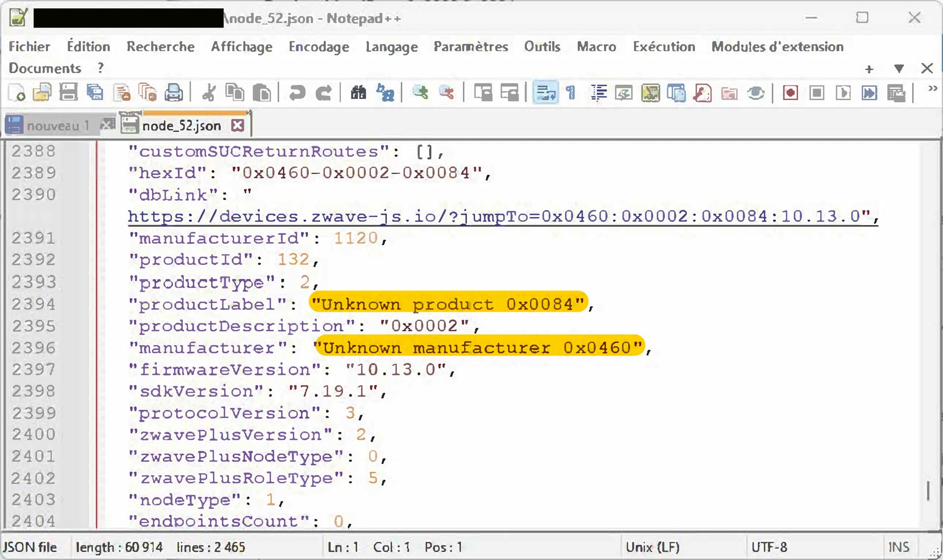Open a file with the Open folder icon
The height and width of the screenshot is (560, 943).
(42, 92)
